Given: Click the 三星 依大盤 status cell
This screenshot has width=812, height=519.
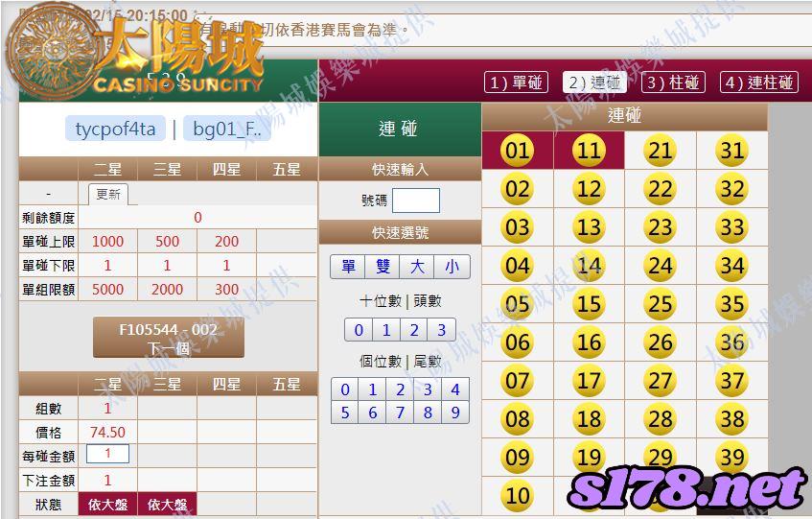Looking at the screenshot, I should click(167, 504).
